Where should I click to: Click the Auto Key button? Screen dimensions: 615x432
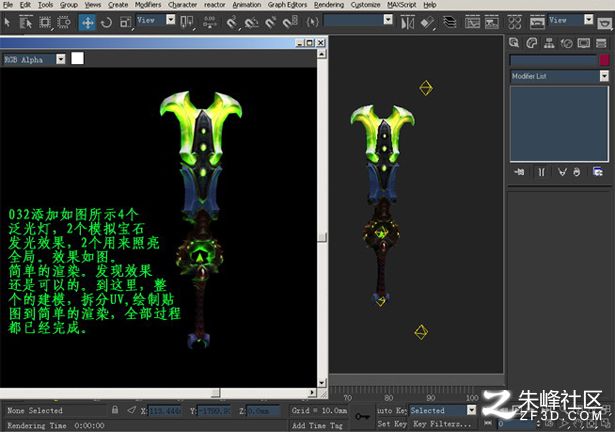pyautogui.click(x=392, y=410)
